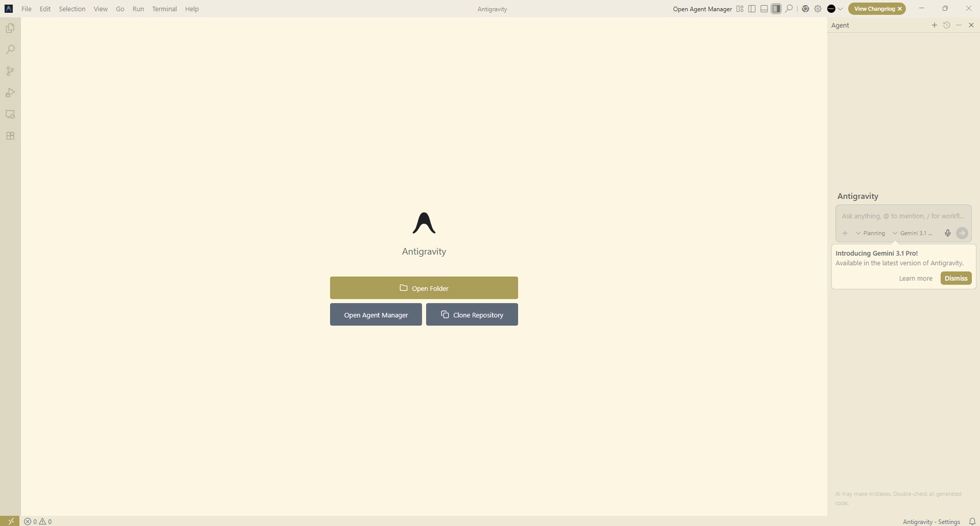Open Run and Debug view
The height and width of the screenshot is (526, 980).
10,92
